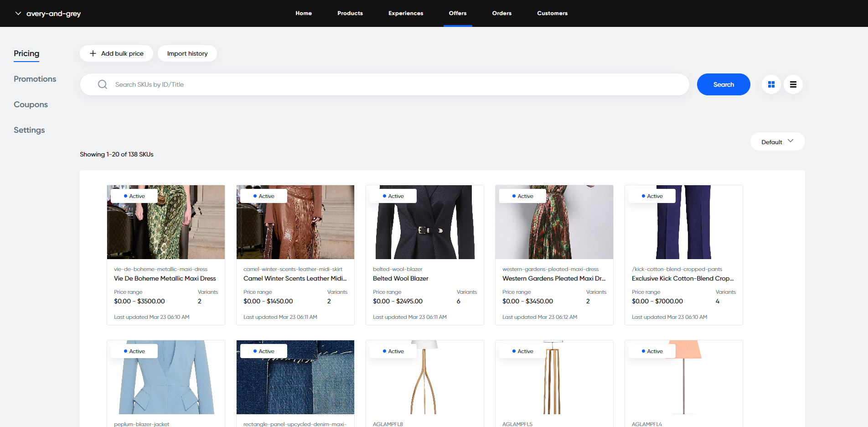Screen dimensions: 868x427
Task: Open the Experiences tab
Action: click(x=406, y=13)
